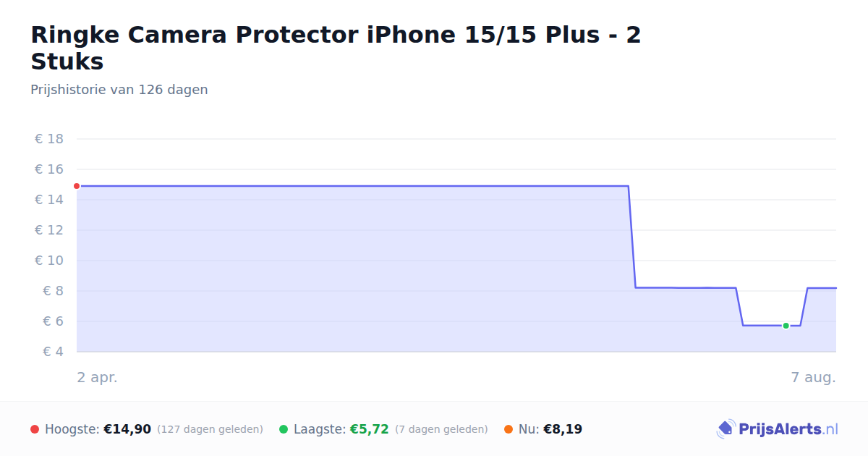
Task: Click the PrijsAlerts price tag logo icon
Action: point(726,429)
